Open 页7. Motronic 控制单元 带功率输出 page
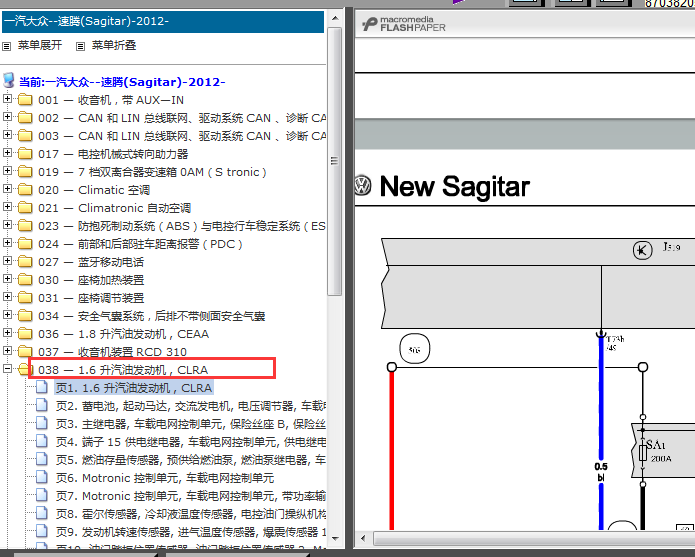 (x=191, y=496)
